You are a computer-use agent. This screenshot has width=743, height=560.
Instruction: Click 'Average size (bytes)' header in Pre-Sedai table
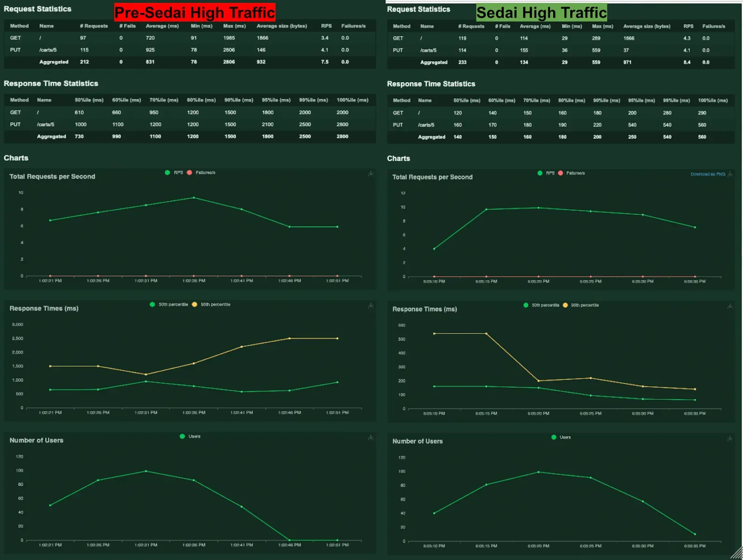[x=282, y=26]
